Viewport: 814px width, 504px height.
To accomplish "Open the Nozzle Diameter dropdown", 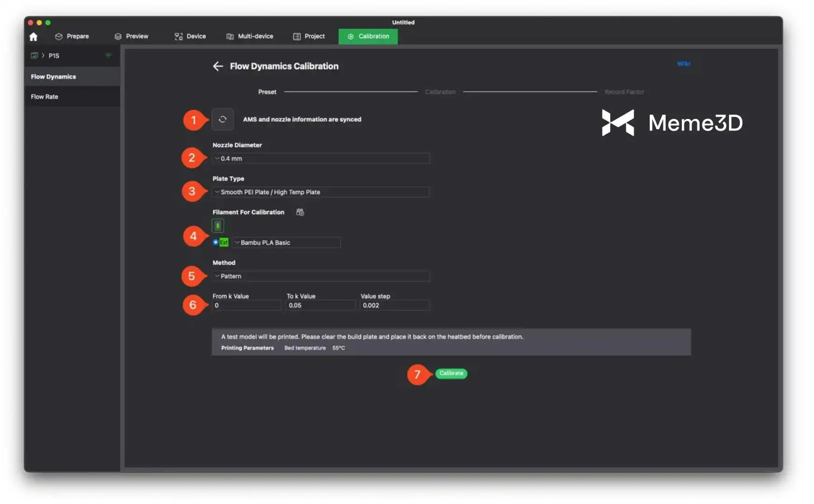I will click(320, 159).
